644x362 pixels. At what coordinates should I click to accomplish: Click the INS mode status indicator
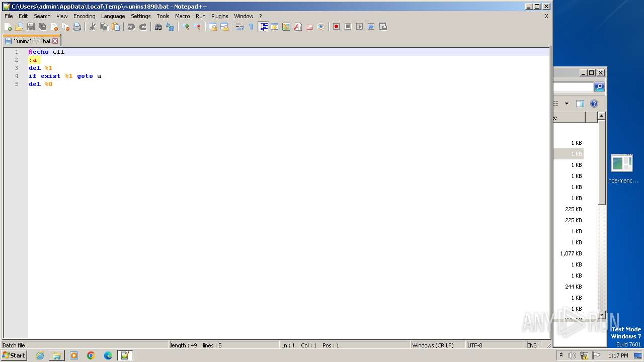[532, 345]
